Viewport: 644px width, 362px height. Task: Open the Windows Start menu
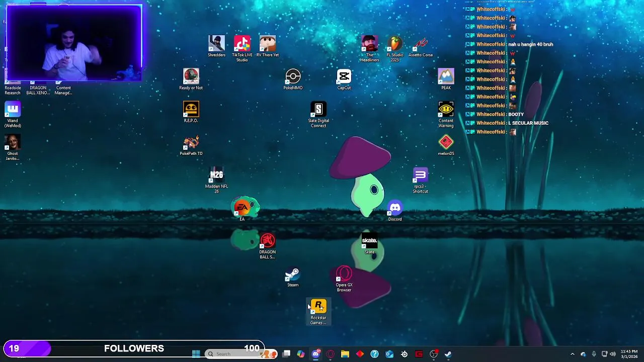pyautogui.click(x=196, y=354)
